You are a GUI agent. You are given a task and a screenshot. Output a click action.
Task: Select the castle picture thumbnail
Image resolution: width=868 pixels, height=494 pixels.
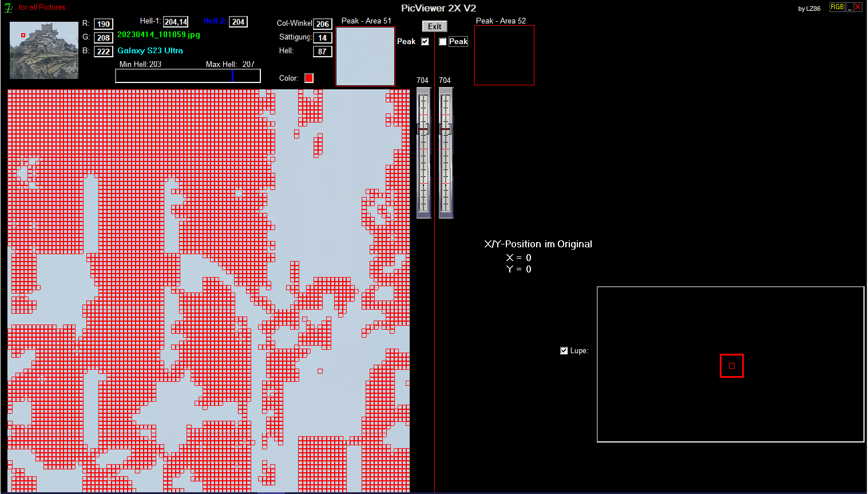tap(44, 50)
